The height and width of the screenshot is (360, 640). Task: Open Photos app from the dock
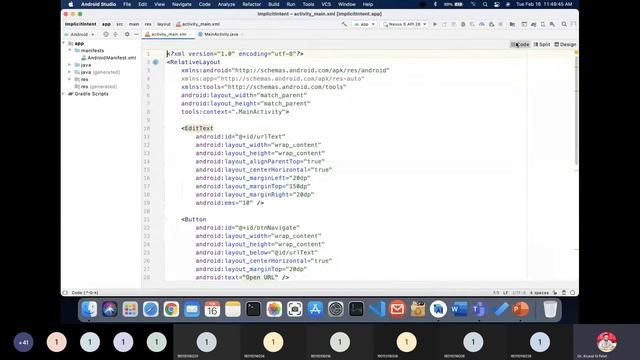tap(274, 309)
